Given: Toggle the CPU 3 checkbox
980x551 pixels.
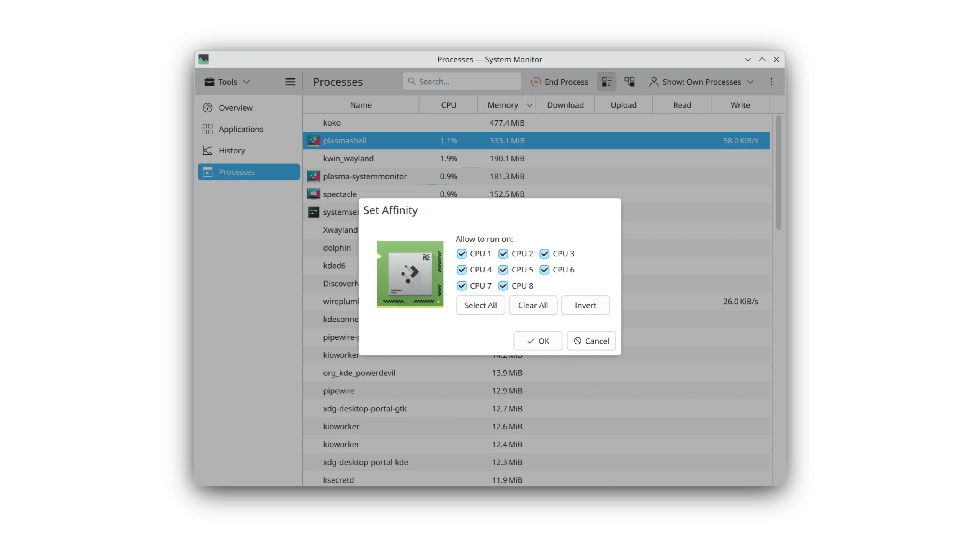Looking at the screenshot, I should coord(544,254).
